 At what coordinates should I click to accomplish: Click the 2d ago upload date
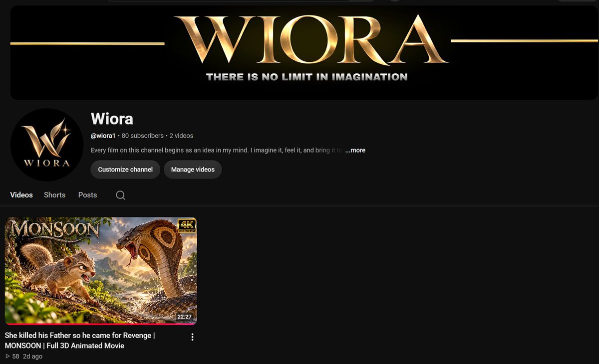pyautogui.click(x=32, y=357)
